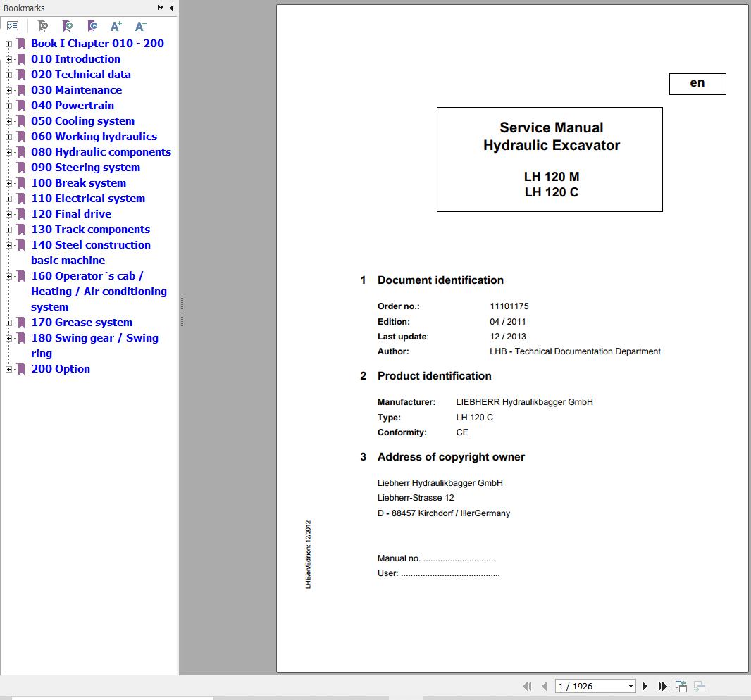
Task: Jump to the last page arrow
Action: click(662, 686)
